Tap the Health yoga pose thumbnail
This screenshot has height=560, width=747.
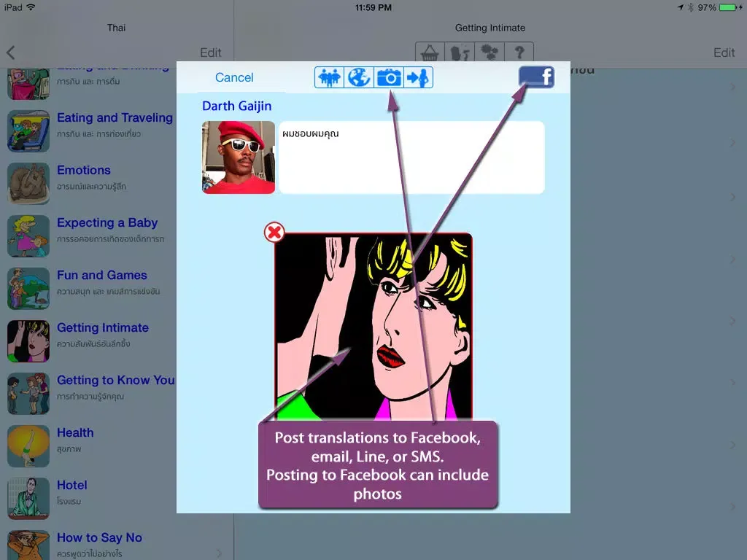pos(28,446)
